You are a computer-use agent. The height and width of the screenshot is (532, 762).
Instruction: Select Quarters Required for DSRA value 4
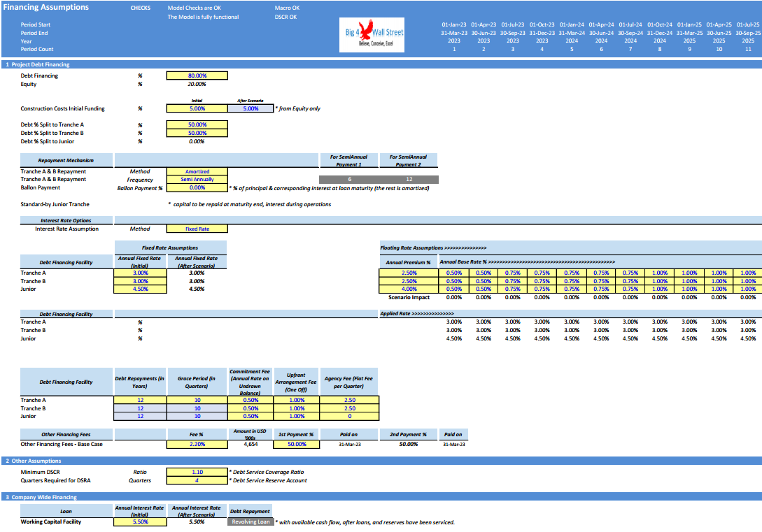tap(197, 480)
